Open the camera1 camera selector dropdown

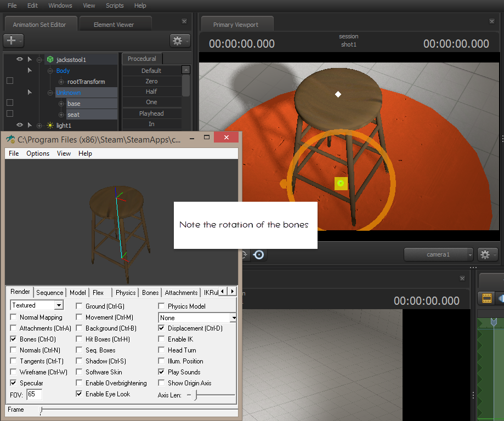[438, 254]
